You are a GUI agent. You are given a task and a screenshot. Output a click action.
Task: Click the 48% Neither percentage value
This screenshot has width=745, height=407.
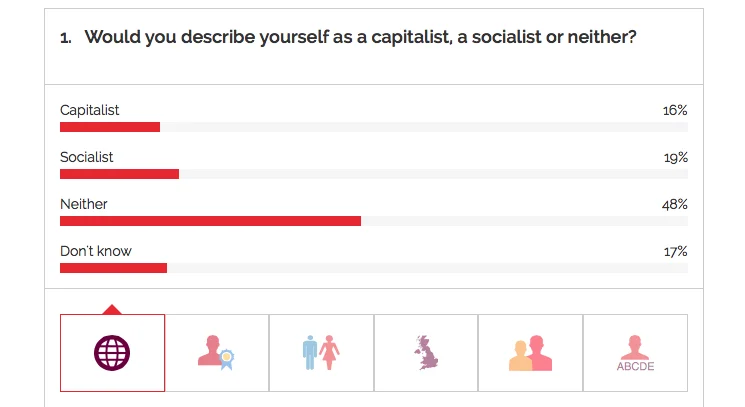(675, 205)
